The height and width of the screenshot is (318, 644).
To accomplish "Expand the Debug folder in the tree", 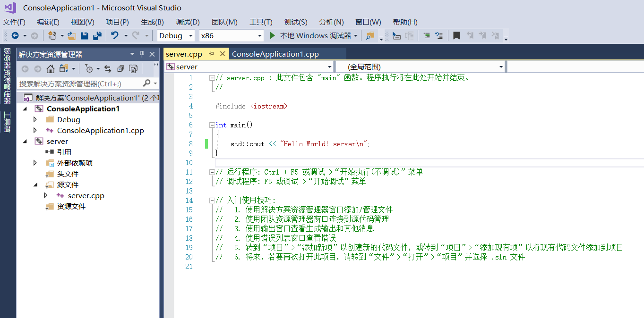I will pyautogui.click(x=35, y=120).
